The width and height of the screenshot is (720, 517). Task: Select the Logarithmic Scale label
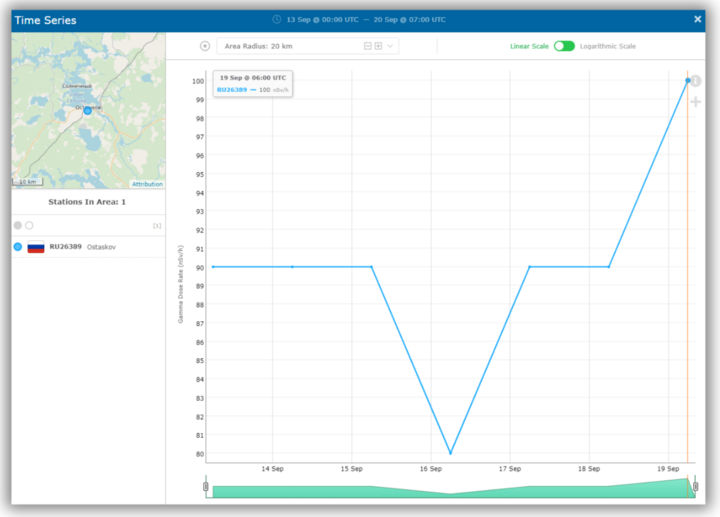[607, 46]
